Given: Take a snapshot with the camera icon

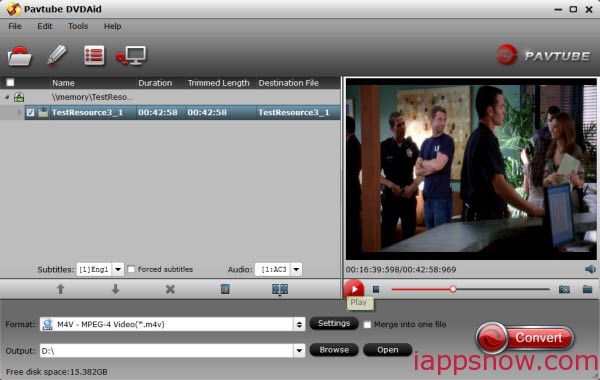Looking at the screenshot, I should 564,289.
